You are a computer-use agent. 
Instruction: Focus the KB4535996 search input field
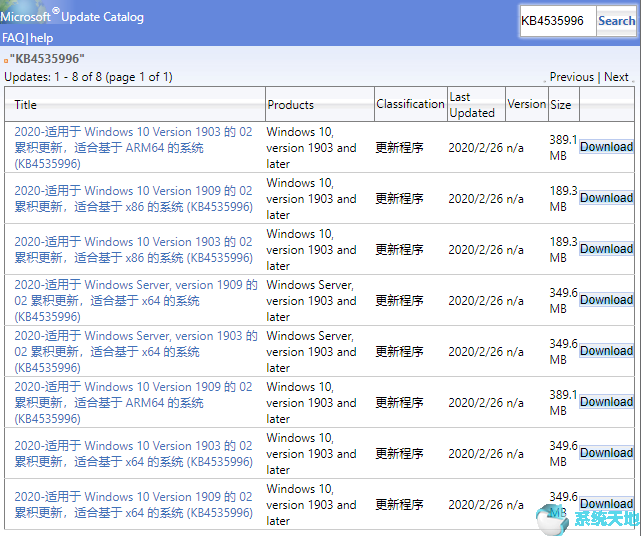[558, 21]
